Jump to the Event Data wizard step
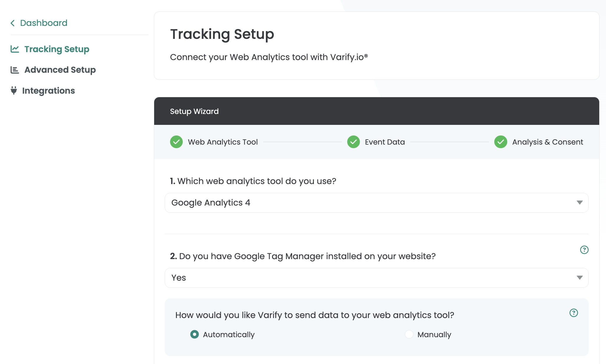This screenshot has width=606, height=364. (x=385, y=142)
